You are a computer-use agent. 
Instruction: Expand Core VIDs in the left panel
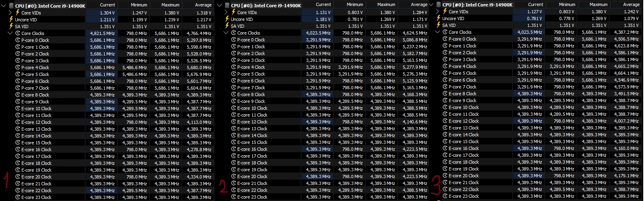(x=10, y=12)
